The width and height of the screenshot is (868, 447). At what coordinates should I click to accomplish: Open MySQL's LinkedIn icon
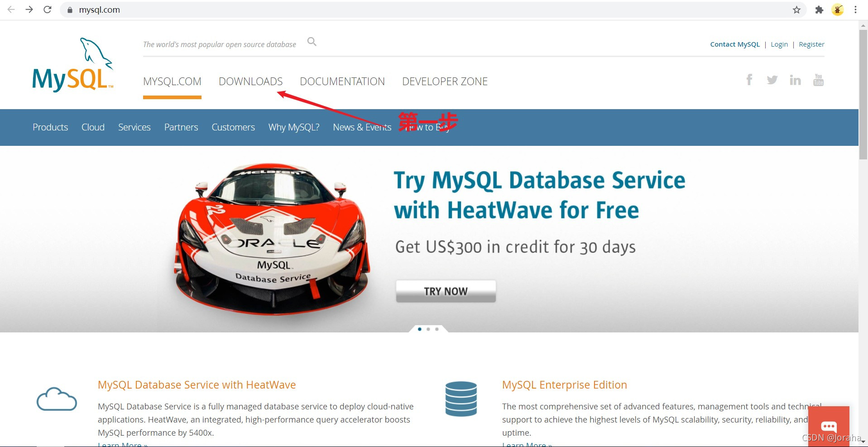pos(795,80)
